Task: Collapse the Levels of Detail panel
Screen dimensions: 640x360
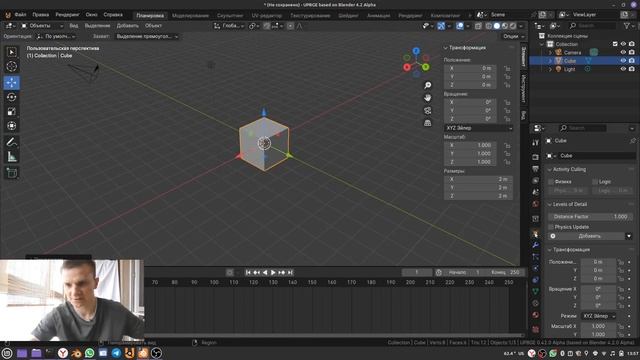Action: pos(549,204)
